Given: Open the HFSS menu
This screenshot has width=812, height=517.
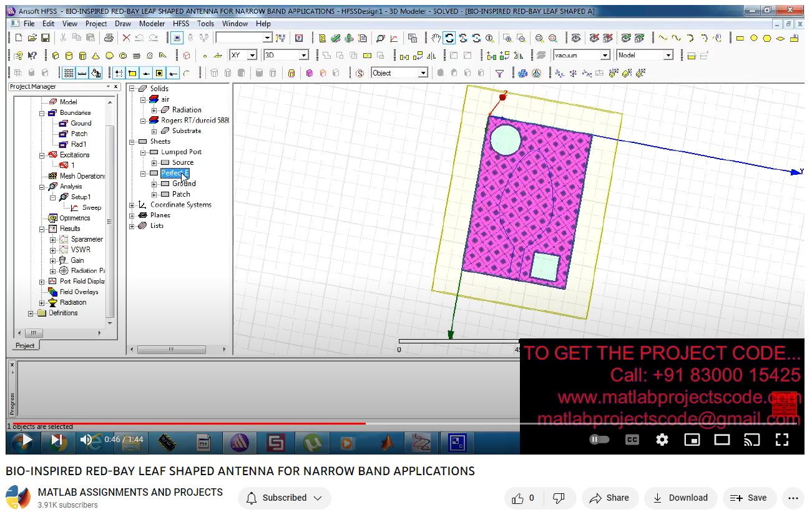Looking at the screenshot, I should (181, 24).
